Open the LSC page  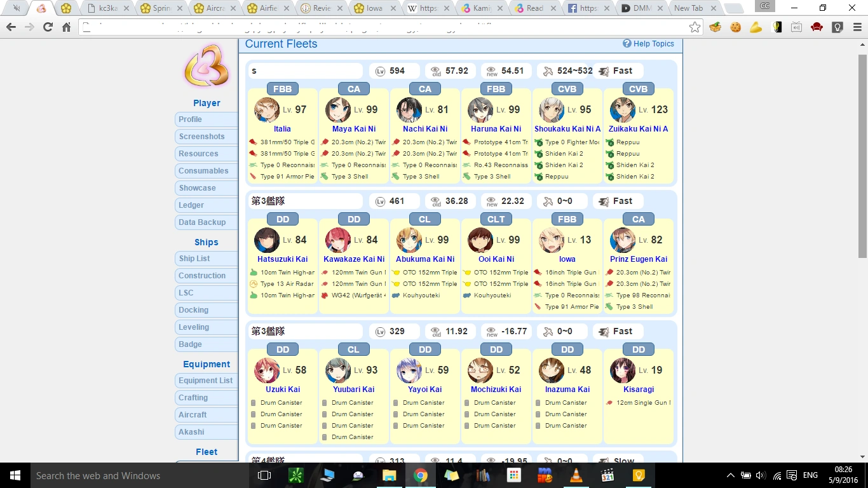(x=207, y=293)
